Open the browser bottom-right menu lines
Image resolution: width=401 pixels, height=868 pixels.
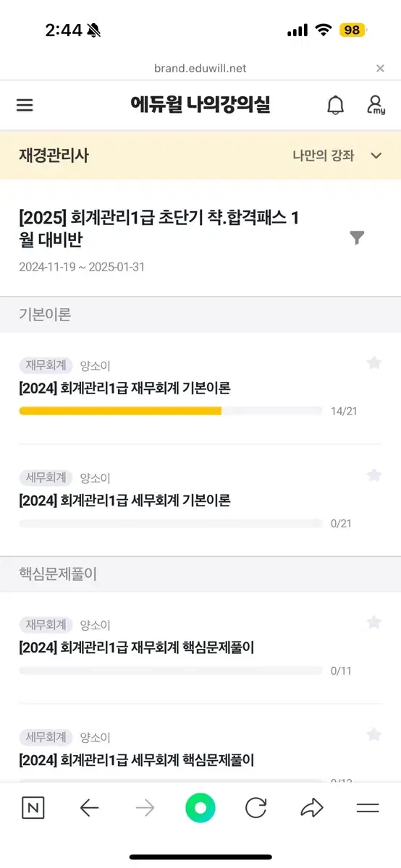(368, 808)
